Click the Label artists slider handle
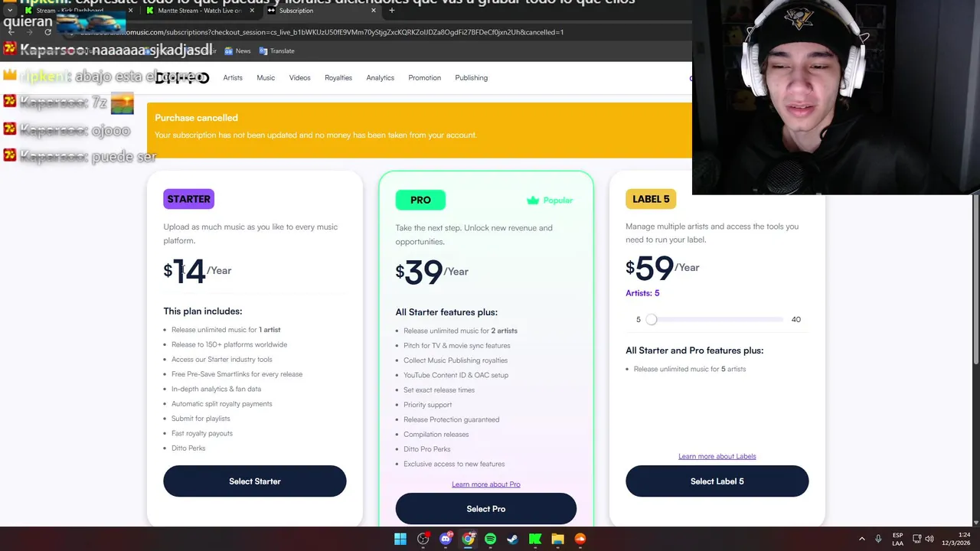The width and height of the screenshot is (980, 551). (652, 319)
